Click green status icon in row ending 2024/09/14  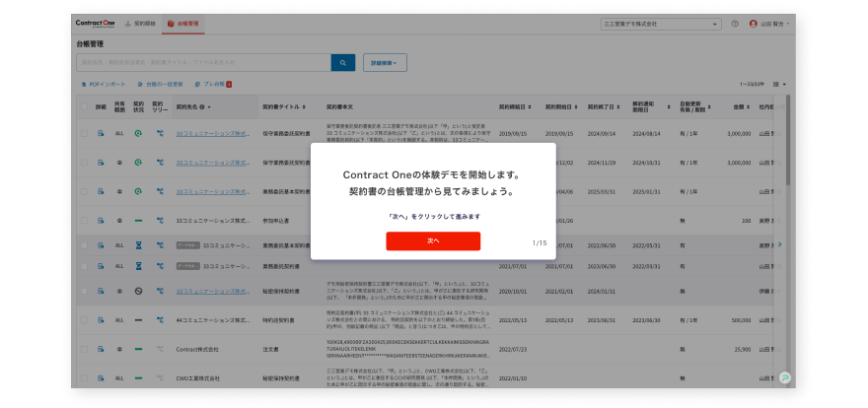tap(138, 134)
